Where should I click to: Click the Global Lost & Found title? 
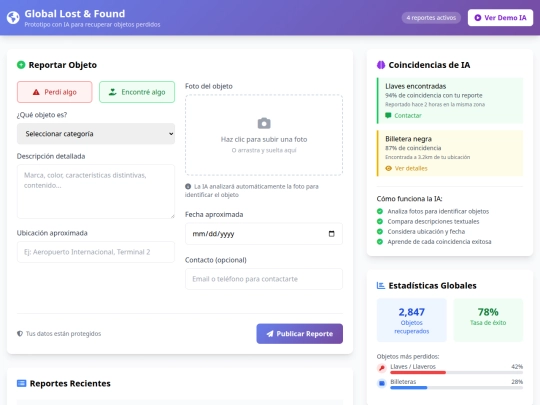point(75,14)
